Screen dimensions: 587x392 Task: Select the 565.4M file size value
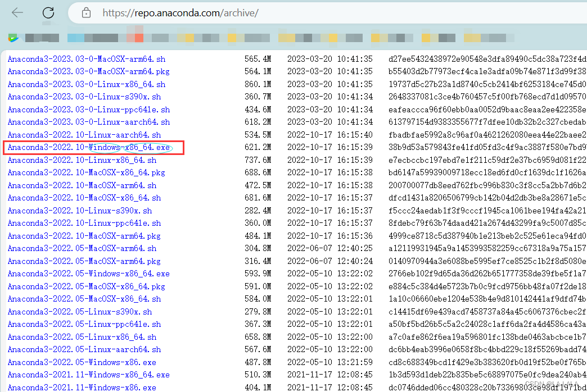[x=258, y=59]
